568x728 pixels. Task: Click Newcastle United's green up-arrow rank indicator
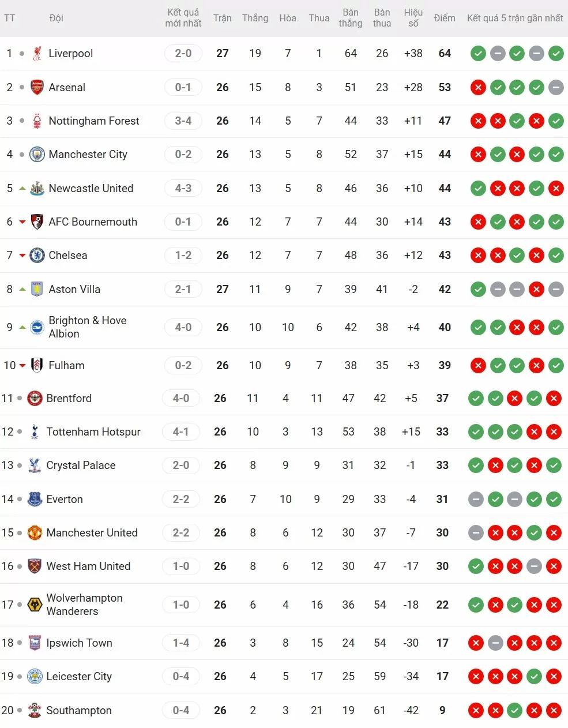(x=22, y=188)
